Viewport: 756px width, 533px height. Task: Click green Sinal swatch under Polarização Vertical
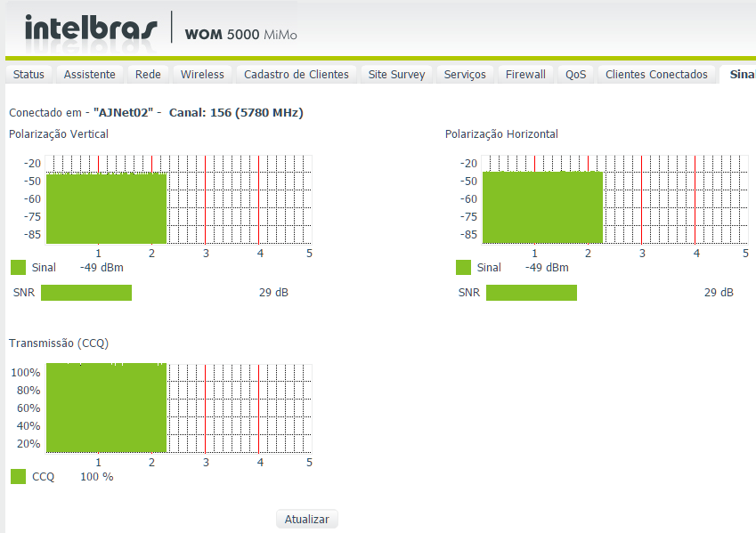coord(19,268)
